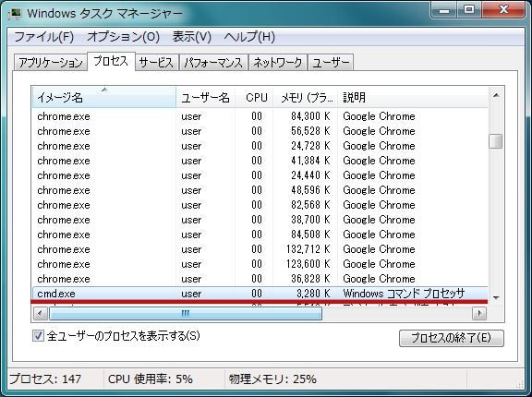Switch to the ネットワーク tab
The height and width of the screenshot is (397, 532).
click(x=278, y=63)
